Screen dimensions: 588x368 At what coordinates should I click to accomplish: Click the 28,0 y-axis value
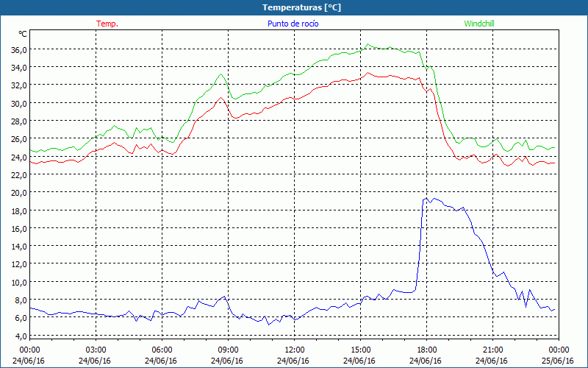(19, 121)
